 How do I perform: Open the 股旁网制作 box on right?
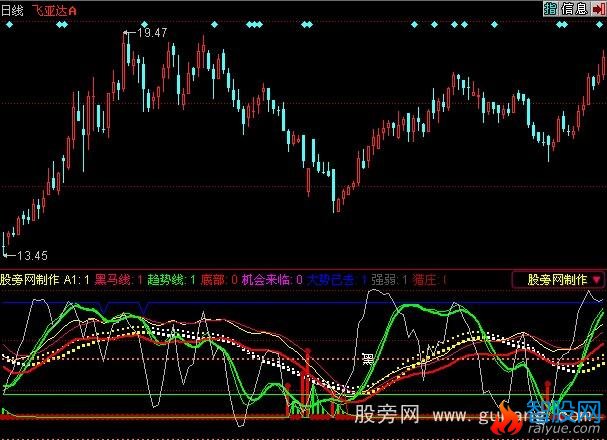point(558,280)
